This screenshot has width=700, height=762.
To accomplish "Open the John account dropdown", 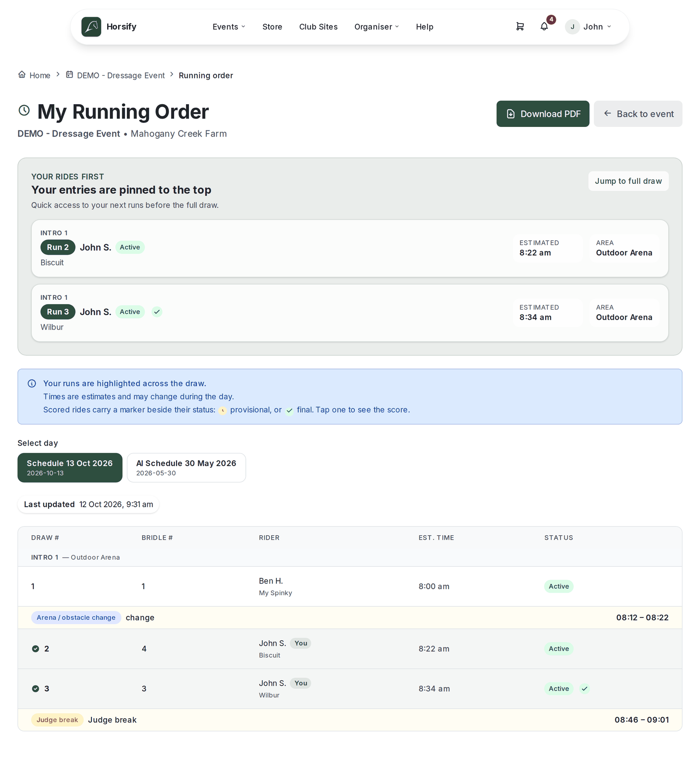I will tap(588, 27).
